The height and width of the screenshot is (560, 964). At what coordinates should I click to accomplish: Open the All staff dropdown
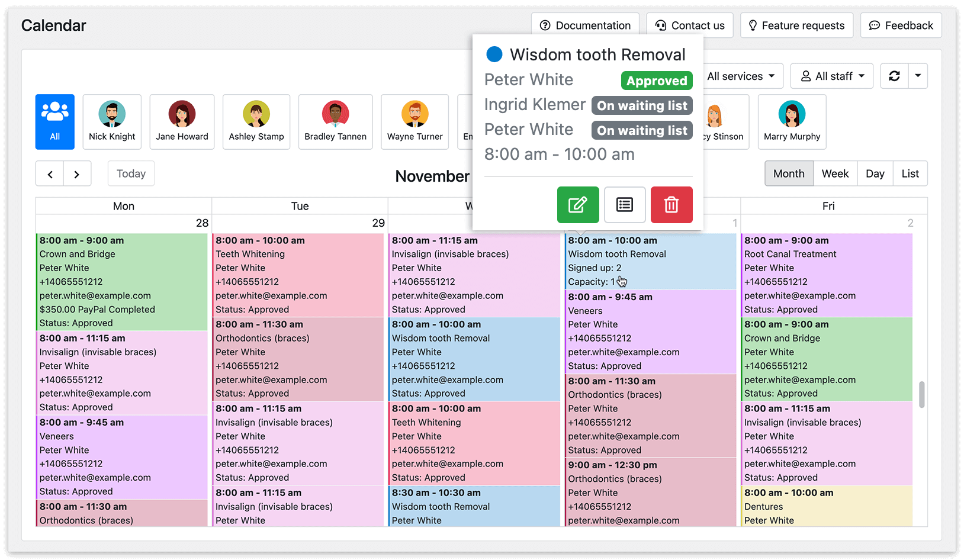832,76
